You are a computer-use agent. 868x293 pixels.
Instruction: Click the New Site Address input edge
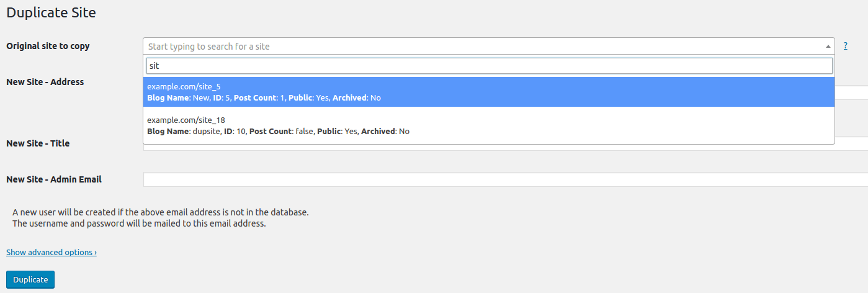851,92
